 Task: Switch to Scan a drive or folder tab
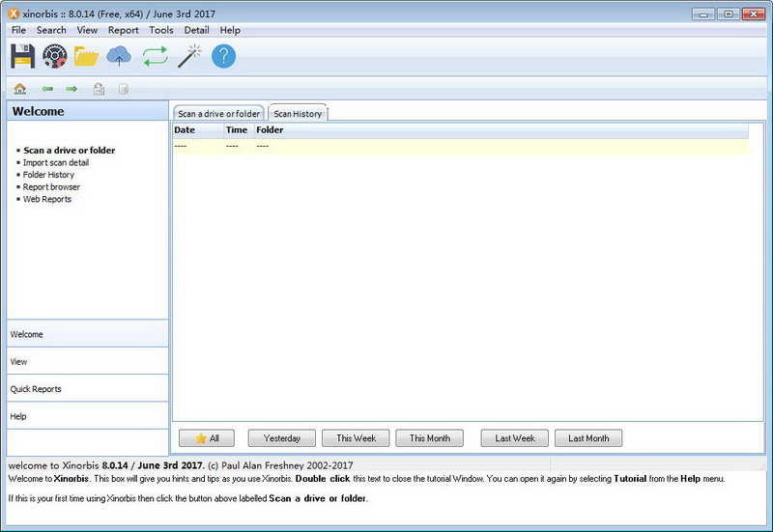pyautogui.click(x=219, y=113)
